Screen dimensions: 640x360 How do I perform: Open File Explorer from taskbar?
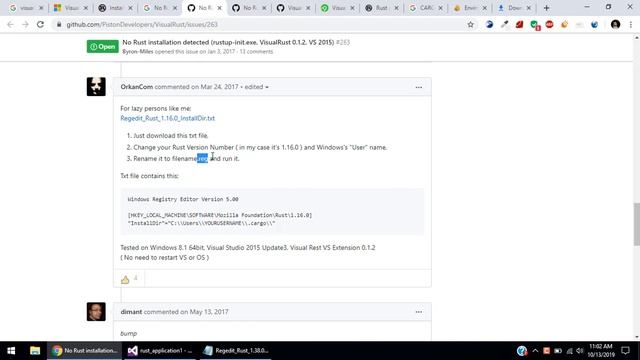pos(35,351)
